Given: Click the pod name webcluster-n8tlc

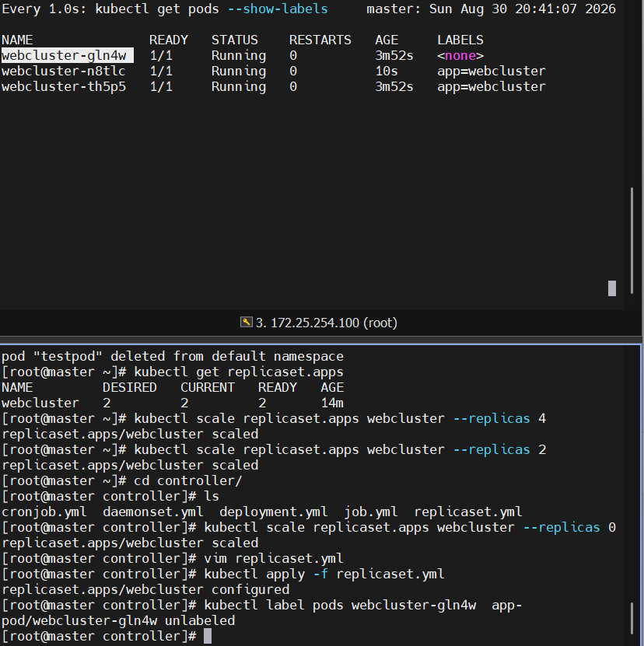Looking at the screenshot, I should (64, 71).
